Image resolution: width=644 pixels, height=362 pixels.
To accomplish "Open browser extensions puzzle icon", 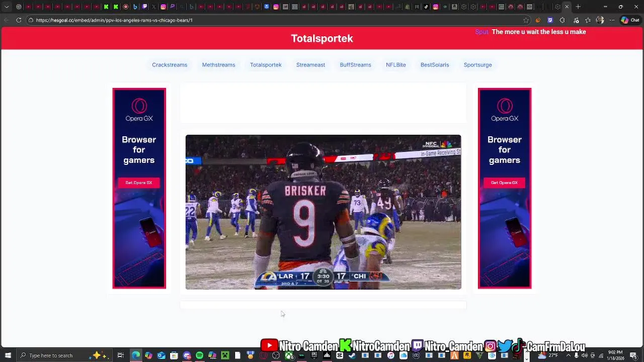I will pyautogui.click(x=562, y=20).
